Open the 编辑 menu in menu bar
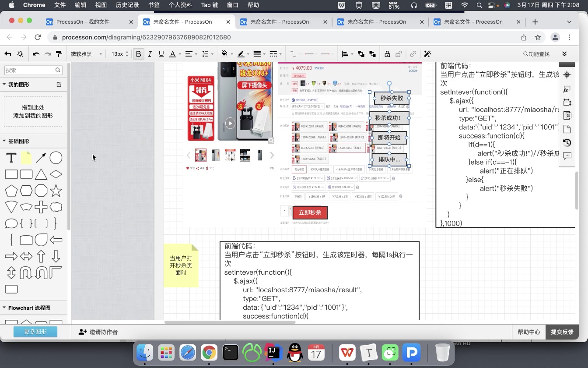The height and width of the screenshot is (368, 588). click(x=80, y=5)
